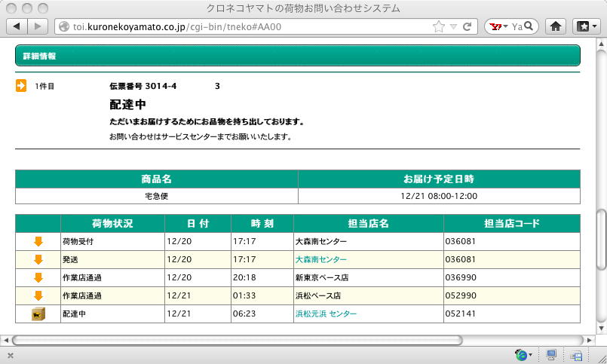Open the 大森南センター link in 発送 row
Screen dimensions: 607x364
(320, 259)
